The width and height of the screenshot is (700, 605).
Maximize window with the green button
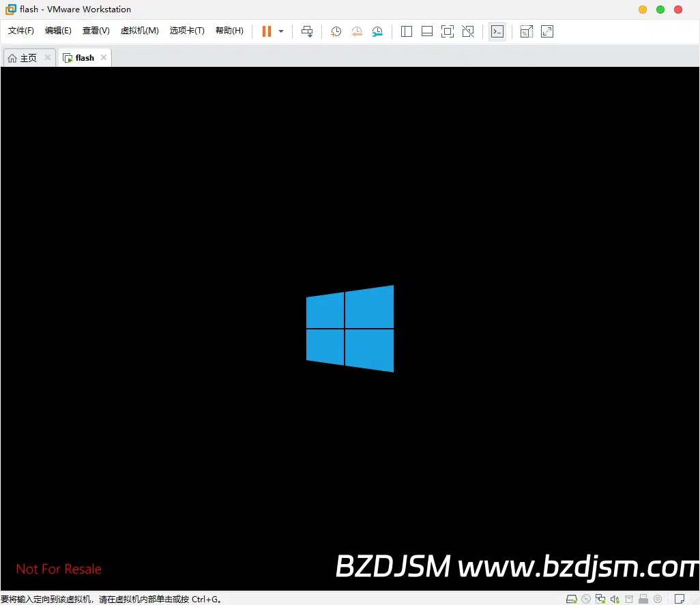(x=660, y=10)
